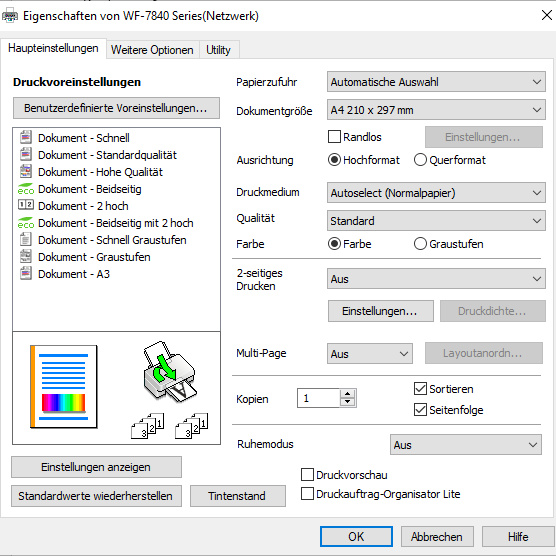Click the page preview thumbnail with the color bar
Screen dimensions: 556x556
click(x=63, y=387)
